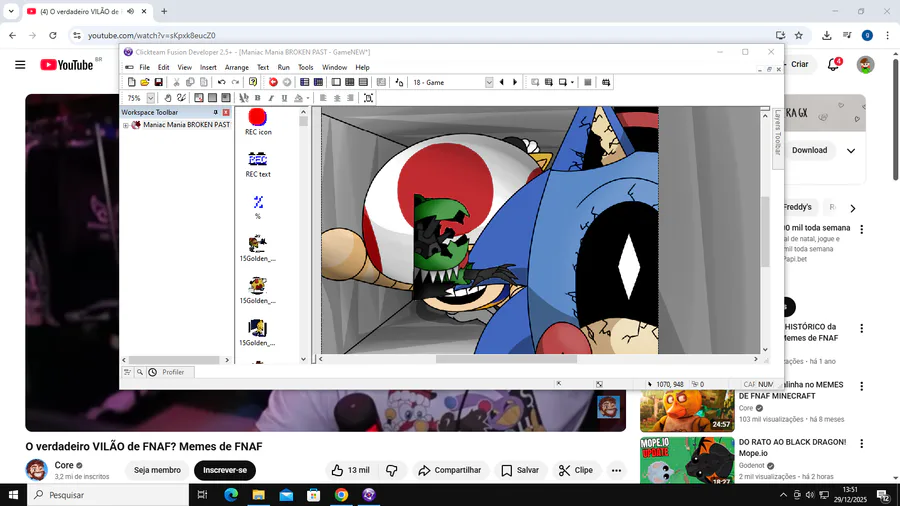Click the Inscrever-se subscribe button

tap(225, 470)
